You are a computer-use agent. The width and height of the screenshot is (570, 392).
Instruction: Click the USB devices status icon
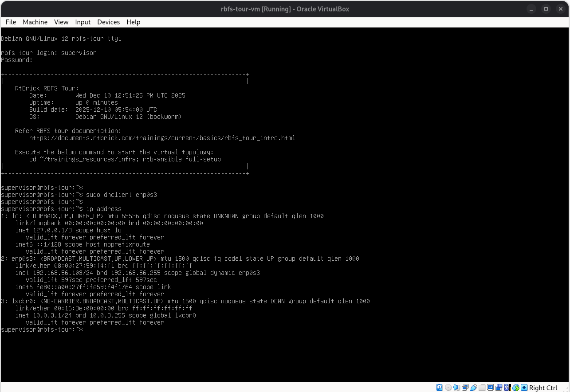click(x=474, y=388)
